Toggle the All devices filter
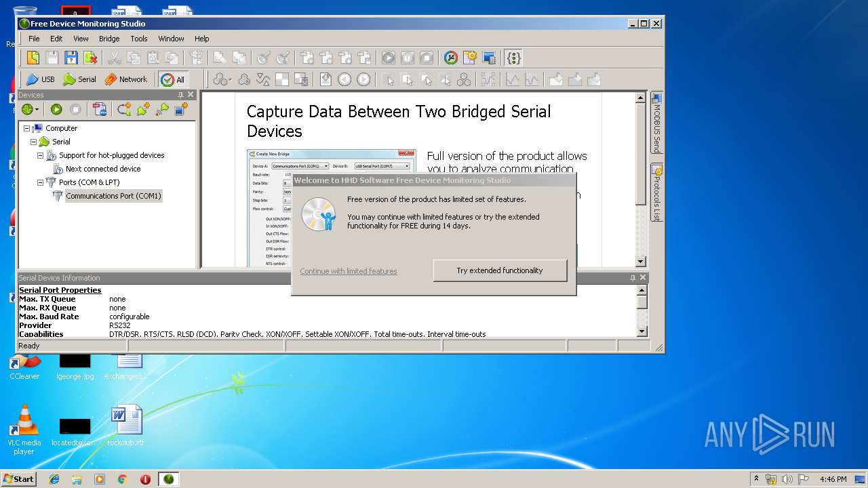Screen dimensions: 868x488 pyautogui.click(x=173, y=79)
